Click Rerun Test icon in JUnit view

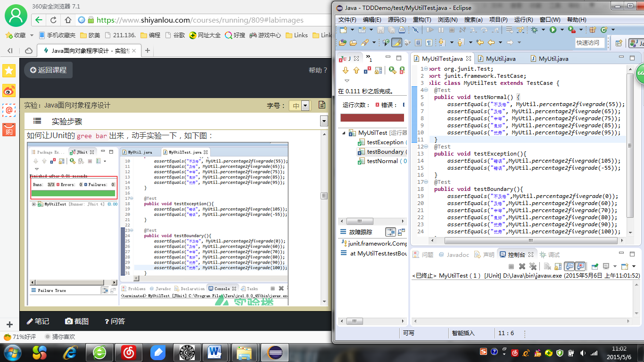pyautogui.click(x=392, y=70)
